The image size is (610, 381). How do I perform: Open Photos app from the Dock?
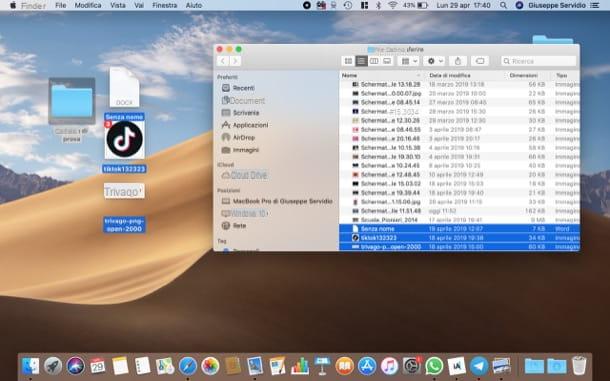point(210,366)
